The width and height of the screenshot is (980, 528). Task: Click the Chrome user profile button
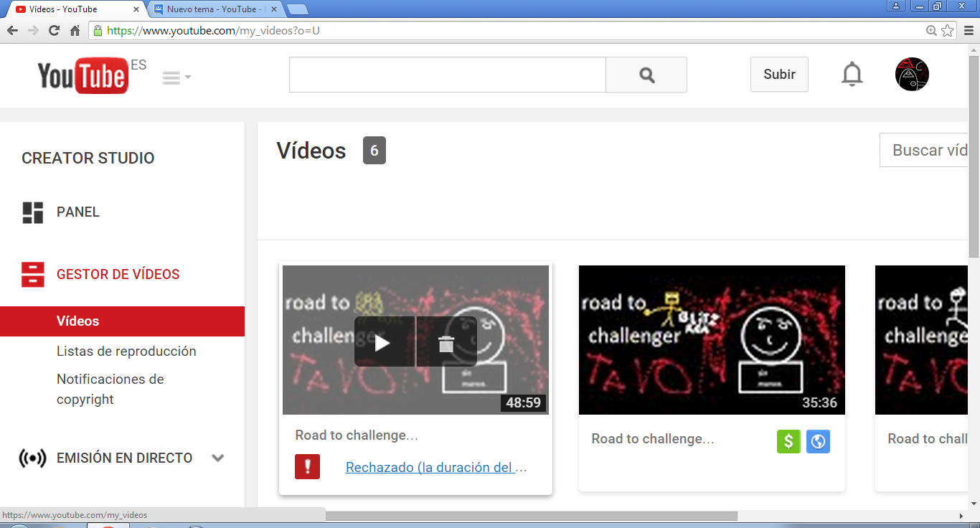coord(896,6)
